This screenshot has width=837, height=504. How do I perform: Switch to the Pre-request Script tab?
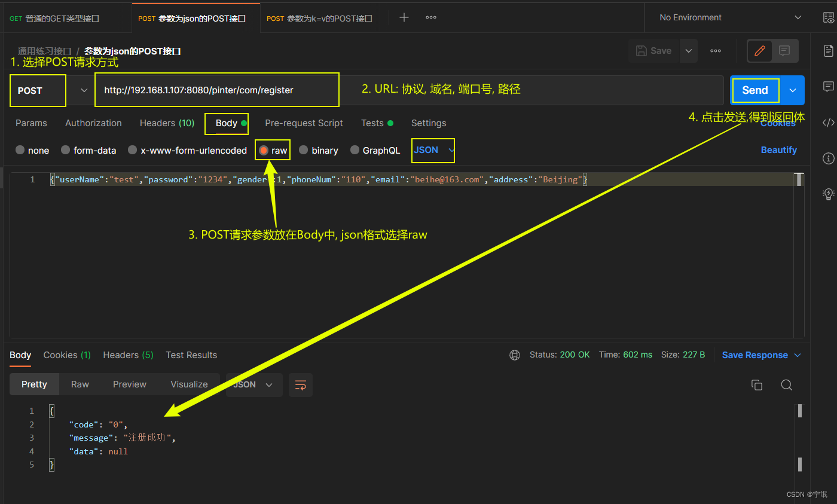coord(304,123)
